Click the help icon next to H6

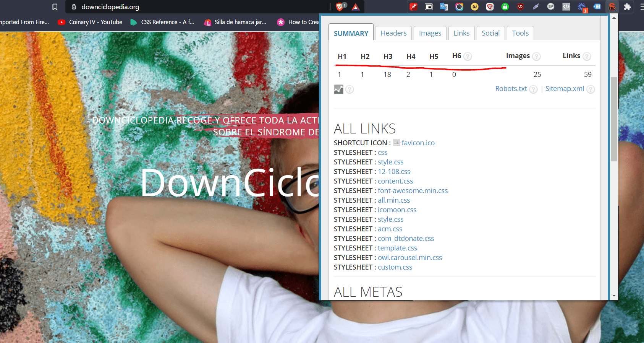pyautogui.click(x=468, y=57)
